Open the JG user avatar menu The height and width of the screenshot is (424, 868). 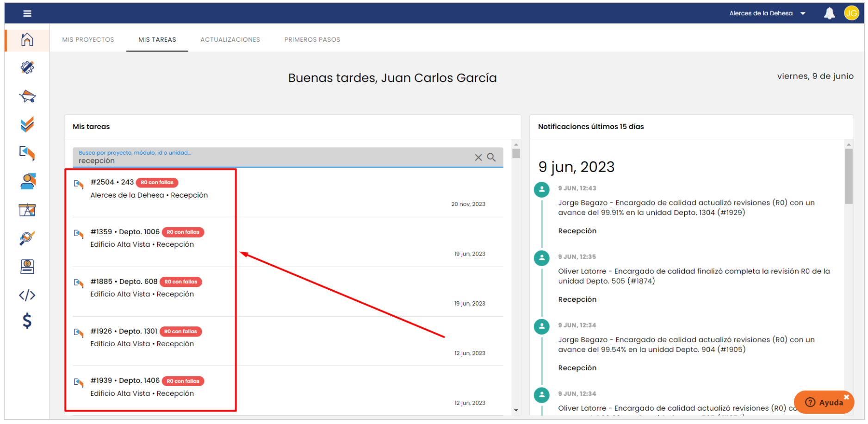point(851,13)
